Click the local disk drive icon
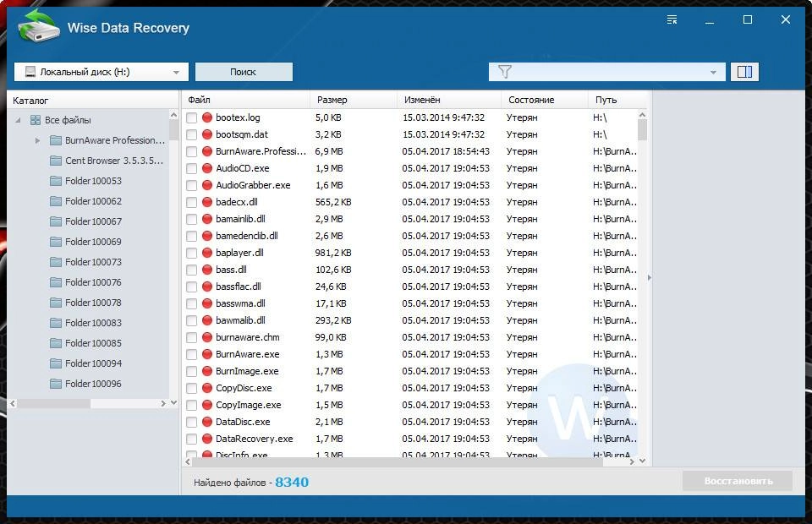Screen dimensions: 812x524 [30, 72]
